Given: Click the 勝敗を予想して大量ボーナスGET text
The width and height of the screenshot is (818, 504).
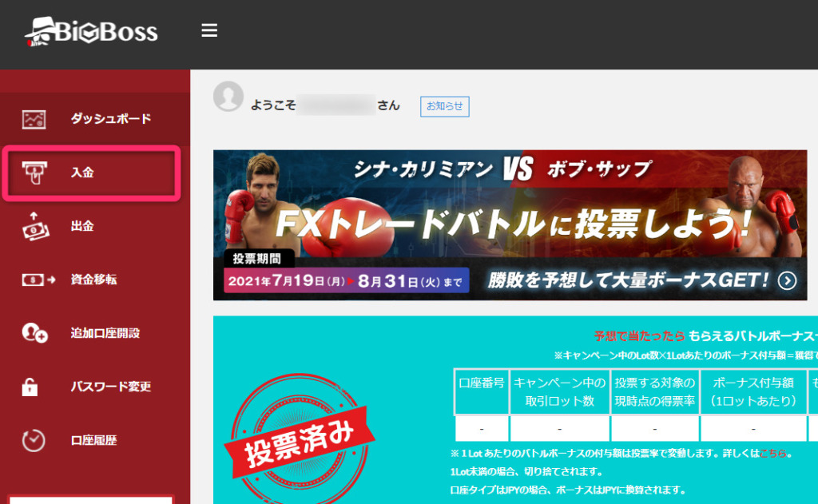Looking at the screenshot, I should click(629, 280).
